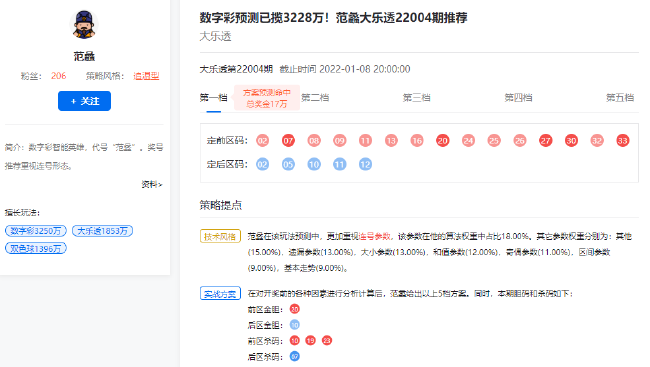Open the 资料 details link

[152, 185]
